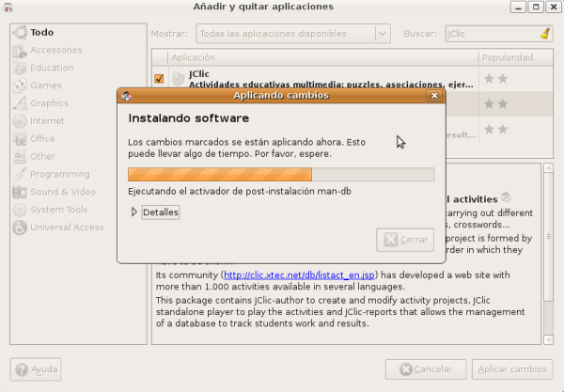Screen dimensions: 564x392
Task: Select the Programming category
Action: (59, 174)
